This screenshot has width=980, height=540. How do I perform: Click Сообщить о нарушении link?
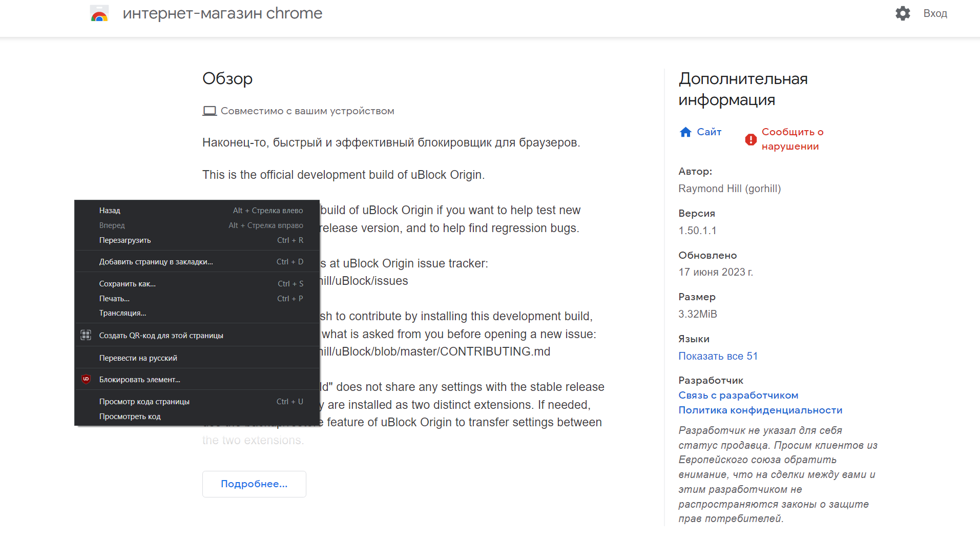tap(793, 139)
